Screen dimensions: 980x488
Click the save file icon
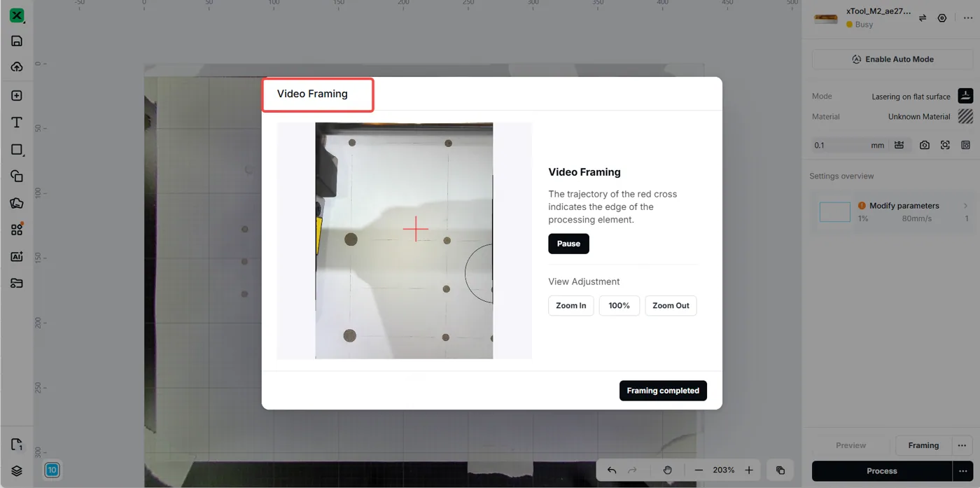(17, 41)
